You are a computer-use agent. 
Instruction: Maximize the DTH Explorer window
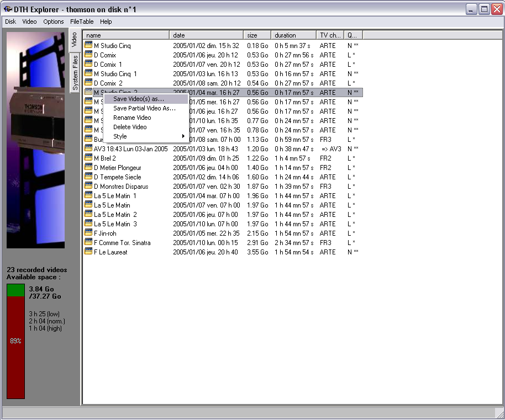[484, 9]
